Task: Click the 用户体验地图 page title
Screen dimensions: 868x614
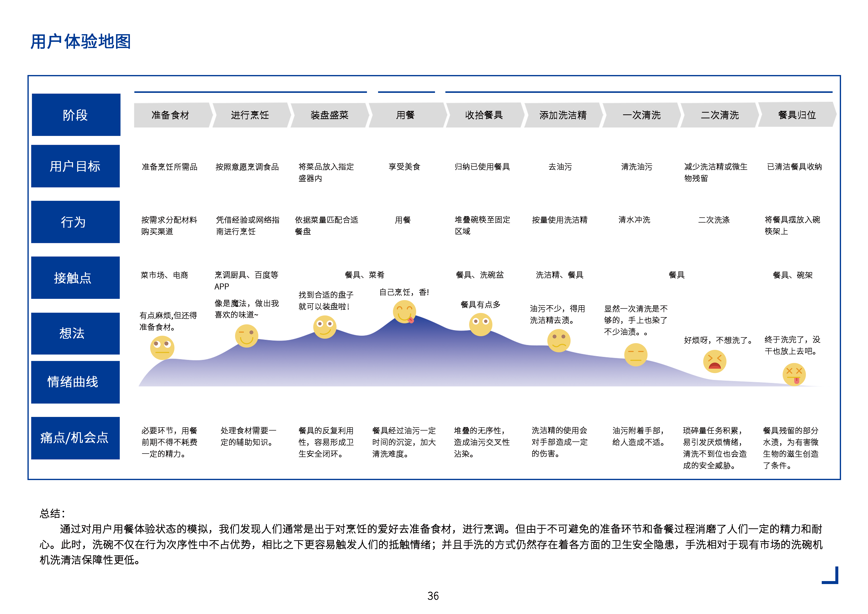Action: (80, 41)
